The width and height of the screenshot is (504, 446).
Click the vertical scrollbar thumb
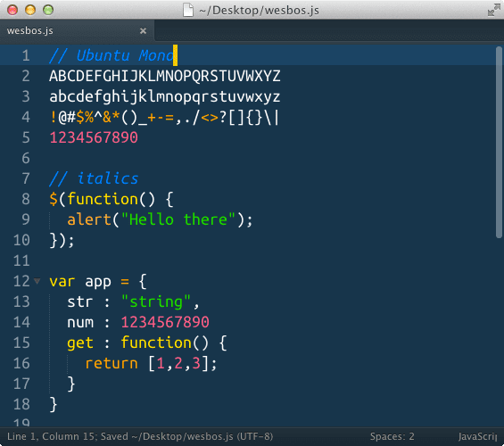(x=499, y=143)
